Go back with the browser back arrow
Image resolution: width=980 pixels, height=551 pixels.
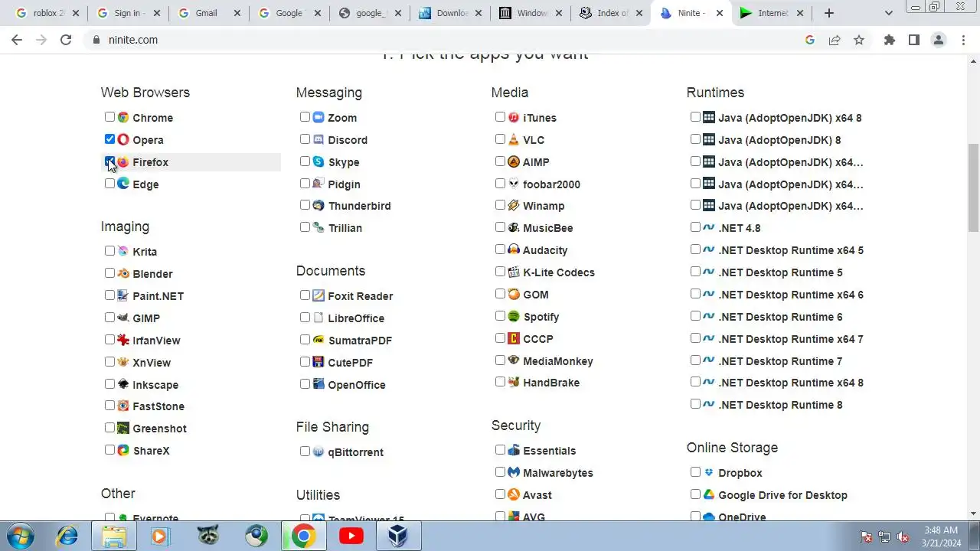(x=17, y=40)
